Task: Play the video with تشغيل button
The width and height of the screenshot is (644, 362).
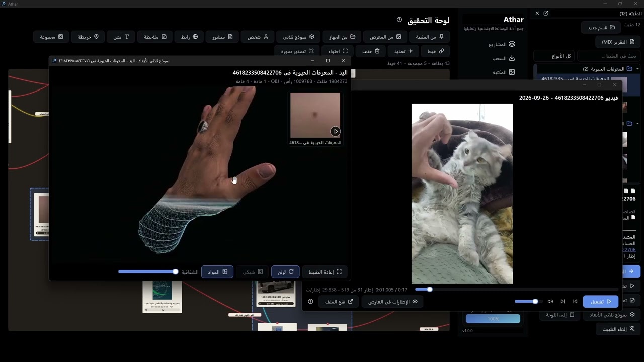Action: coord(601,302)
